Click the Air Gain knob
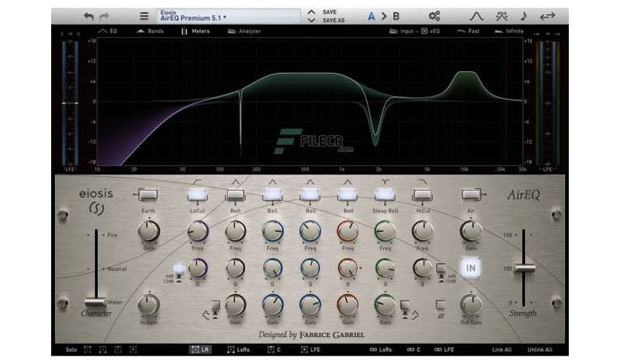This screenshot has width=629, height=364. pos(471,232)
